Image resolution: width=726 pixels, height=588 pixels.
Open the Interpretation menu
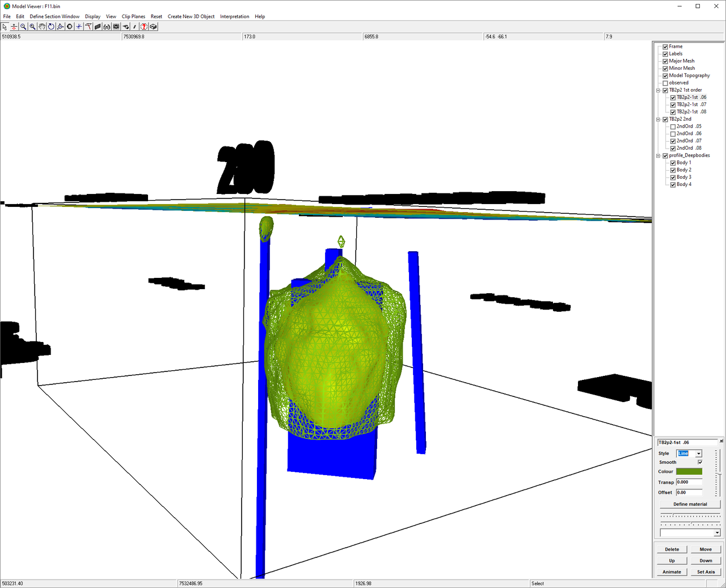coord(235,16)
